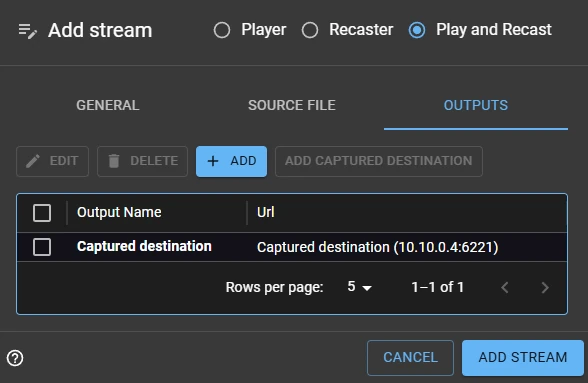588x383 pixels.
Task: Confirm with the Add Stream button
Action: [523, 357]
